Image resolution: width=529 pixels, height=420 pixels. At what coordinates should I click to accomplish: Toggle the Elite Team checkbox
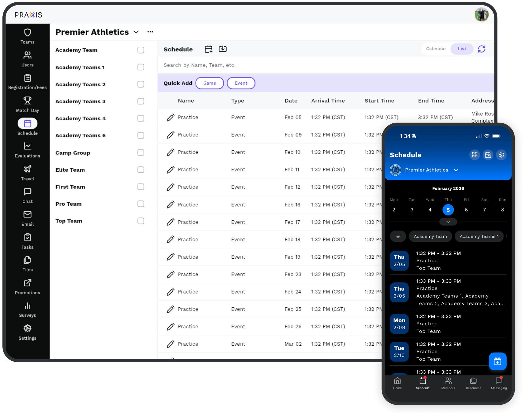(141, 170)
